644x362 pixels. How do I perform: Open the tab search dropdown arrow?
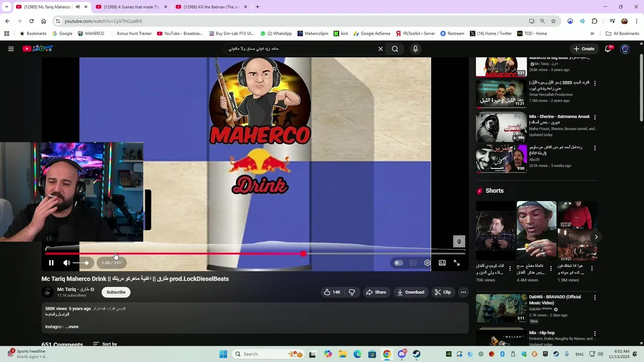[x=6, y=7]
